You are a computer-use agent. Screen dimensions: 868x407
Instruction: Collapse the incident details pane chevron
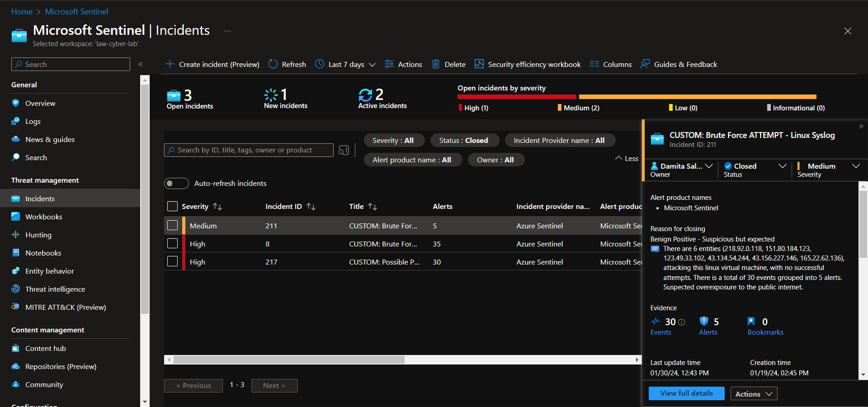point(861,126)
